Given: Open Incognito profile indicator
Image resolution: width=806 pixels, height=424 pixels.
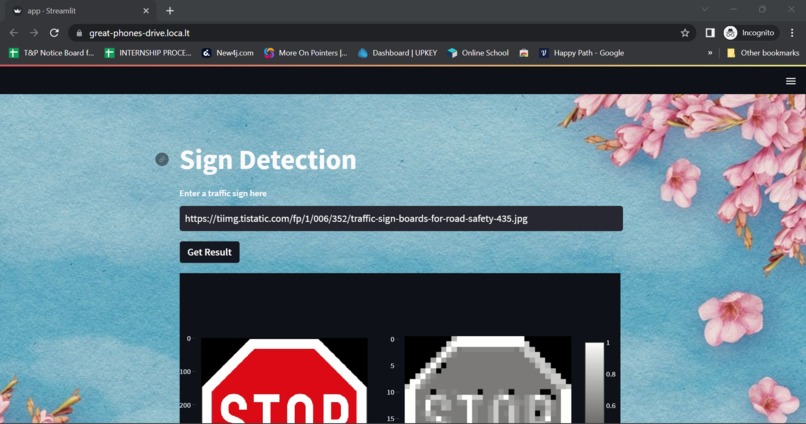Looking at the screenshot, I should tap(751, 33).
